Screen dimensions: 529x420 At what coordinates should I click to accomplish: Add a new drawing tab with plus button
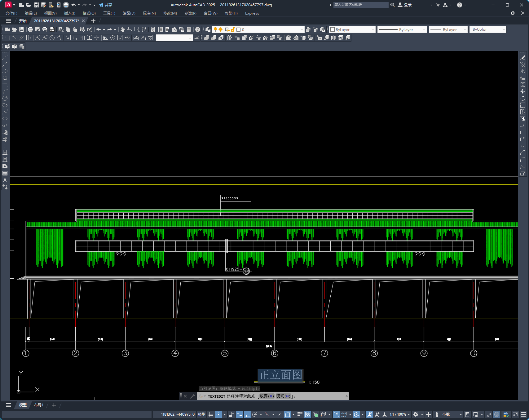click(93, 21)
